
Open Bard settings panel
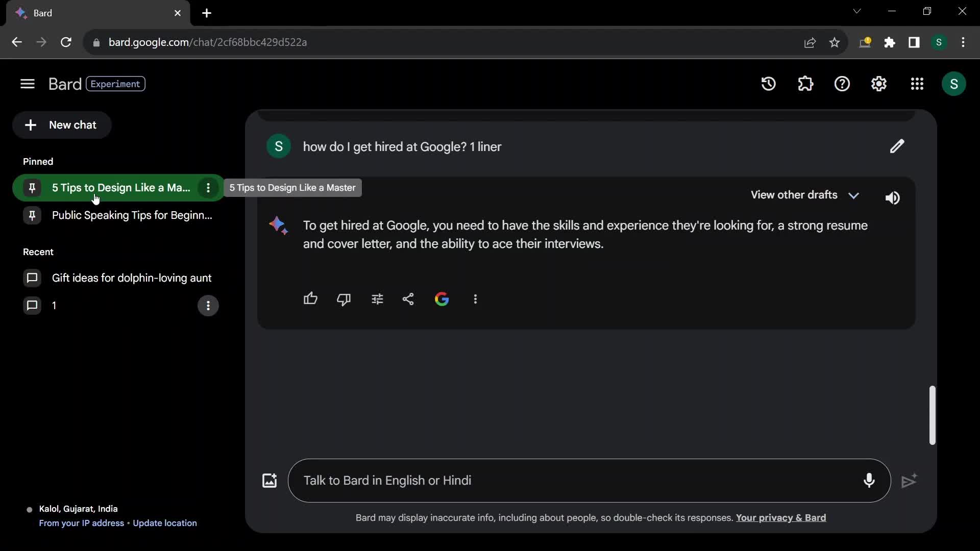point(879,84)
